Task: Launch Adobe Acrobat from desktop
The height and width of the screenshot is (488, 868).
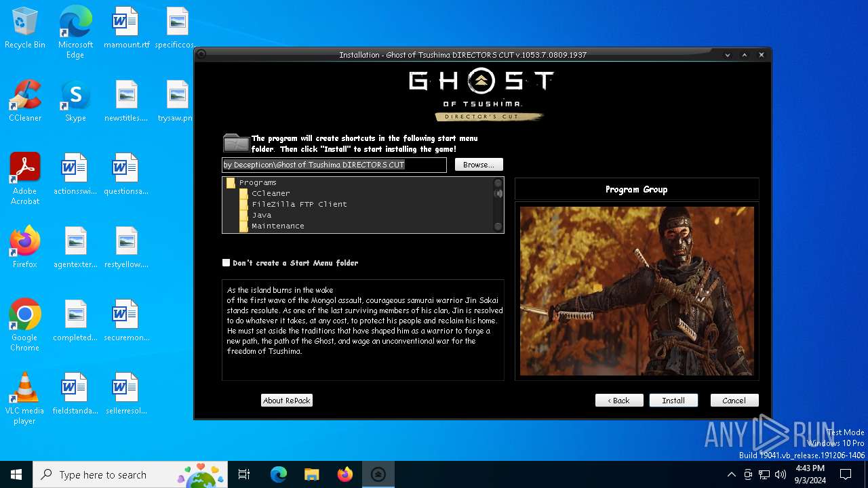Action: [25, 178]
